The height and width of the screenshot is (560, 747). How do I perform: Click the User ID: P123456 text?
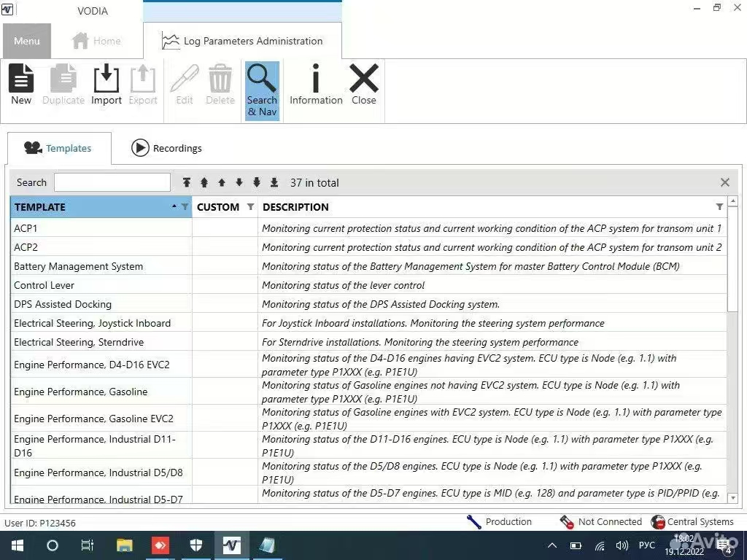click(x=40, y=523)
